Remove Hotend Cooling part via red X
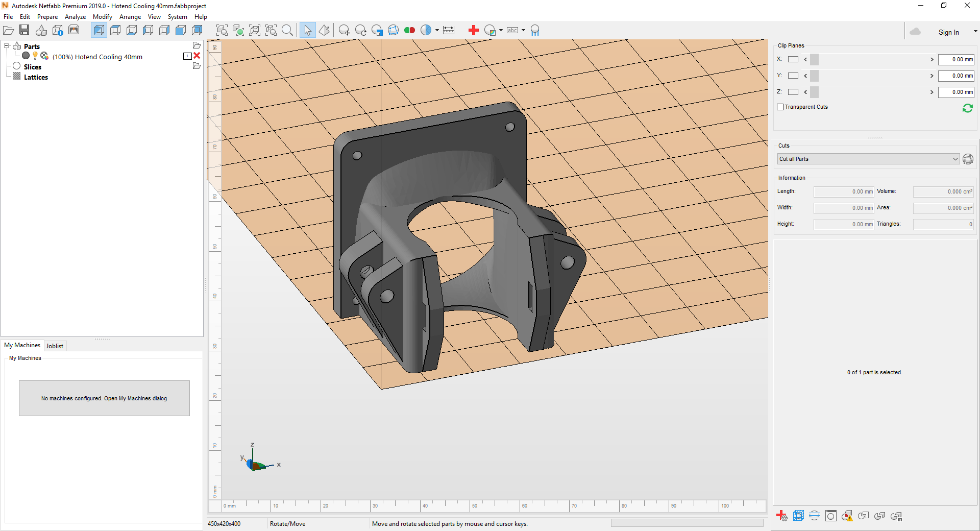Viewport: 980px width, 531px height. (197, 56)
